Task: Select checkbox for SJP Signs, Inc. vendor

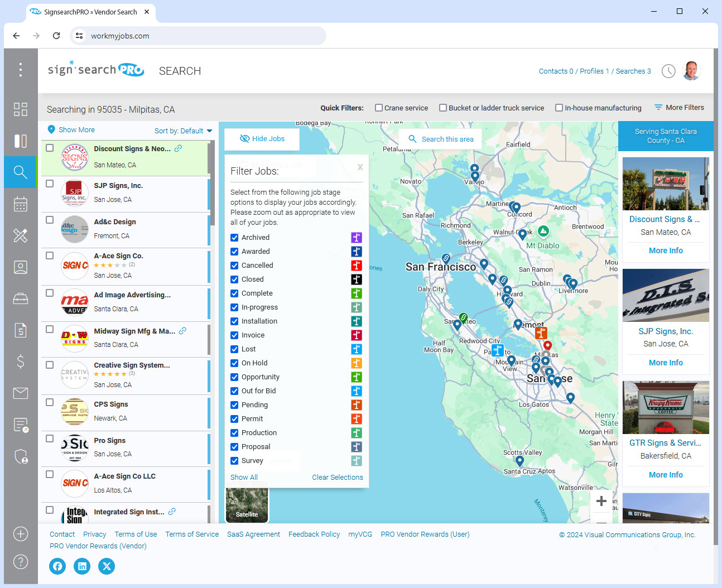Action: pyautogui.click(x=50, y=184)
